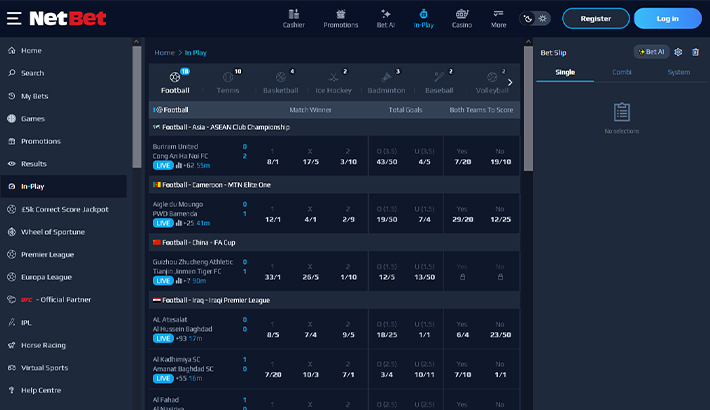Click the sidebar scrollbar

pyautogui.click(x=136, y=107)
